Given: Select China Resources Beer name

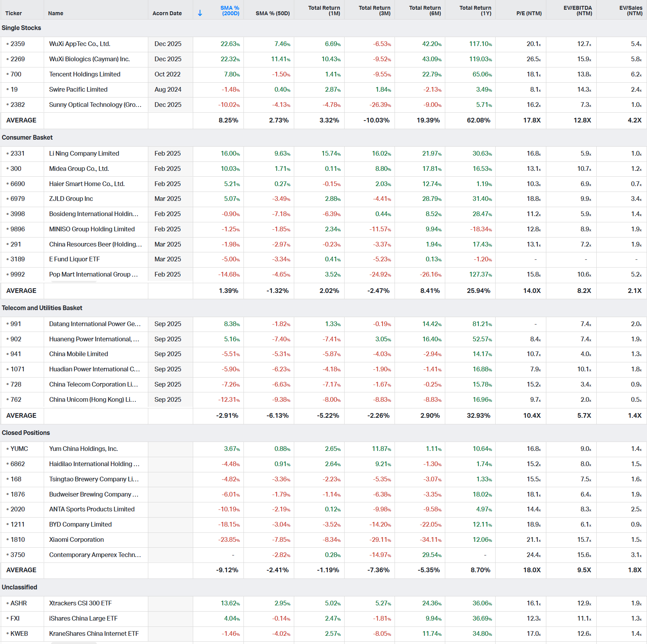Looking at the screenshot, I should (96, 245).
